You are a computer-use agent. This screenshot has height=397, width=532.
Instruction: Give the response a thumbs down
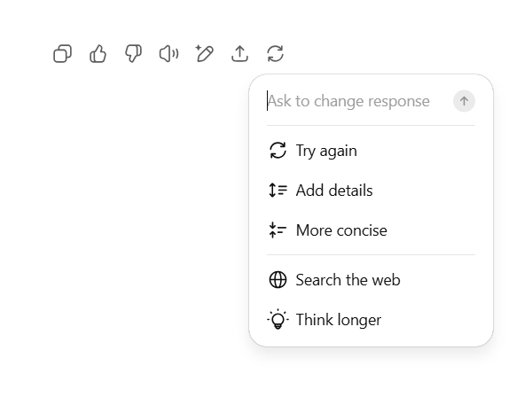click(x=133, y=53)
